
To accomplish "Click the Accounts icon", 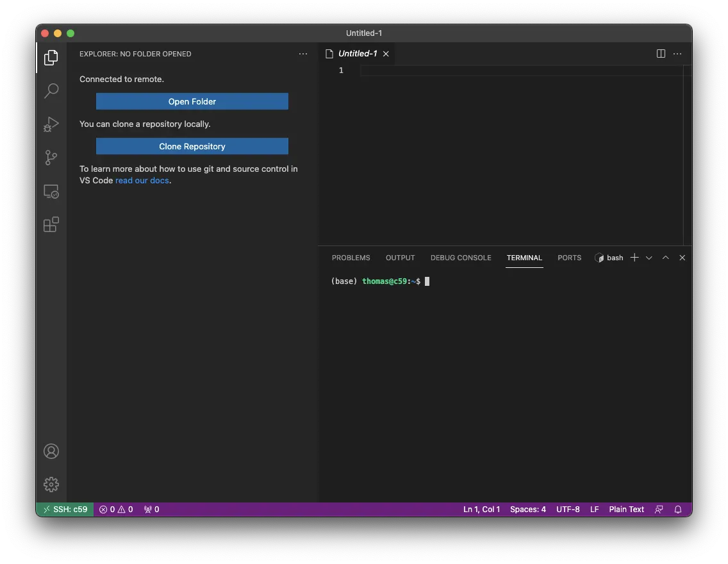I will (x=51, y=451).
